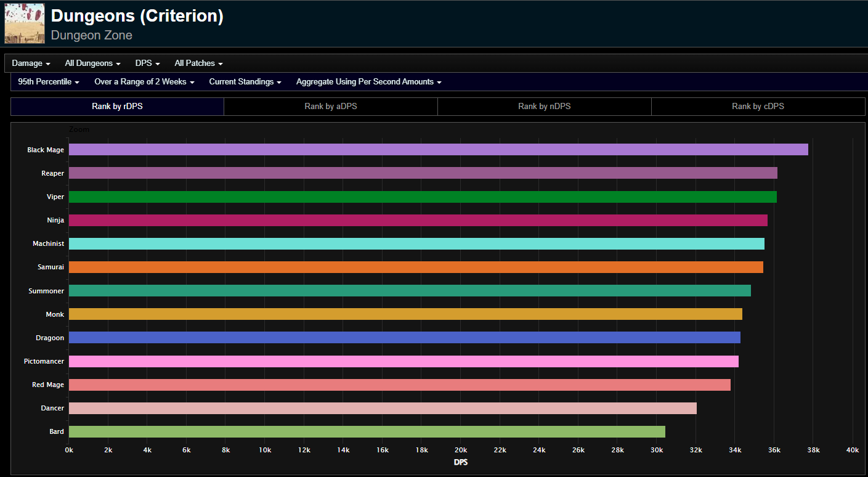
Task: Click the orange Samurai bar
Action: click(416, 267)
